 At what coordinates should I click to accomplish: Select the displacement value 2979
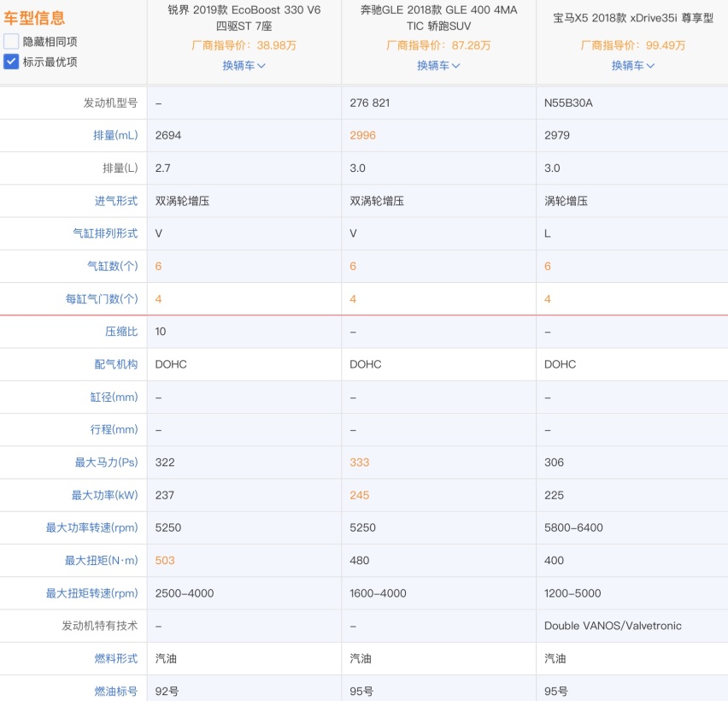click(x=557, y=135)
